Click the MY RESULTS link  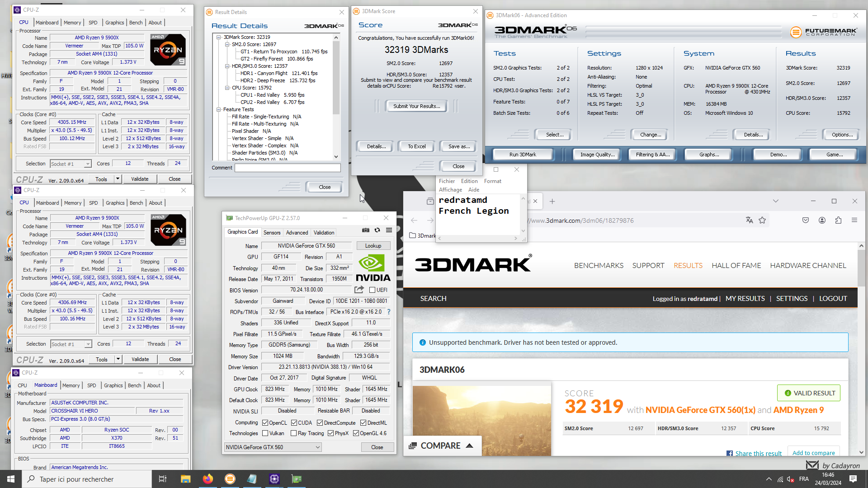[745, 299]
